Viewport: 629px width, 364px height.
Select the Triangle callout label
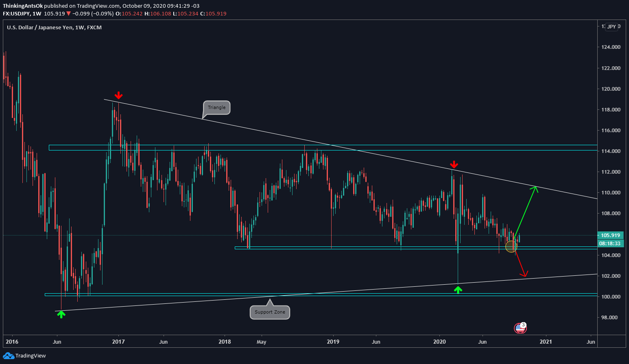217,107
